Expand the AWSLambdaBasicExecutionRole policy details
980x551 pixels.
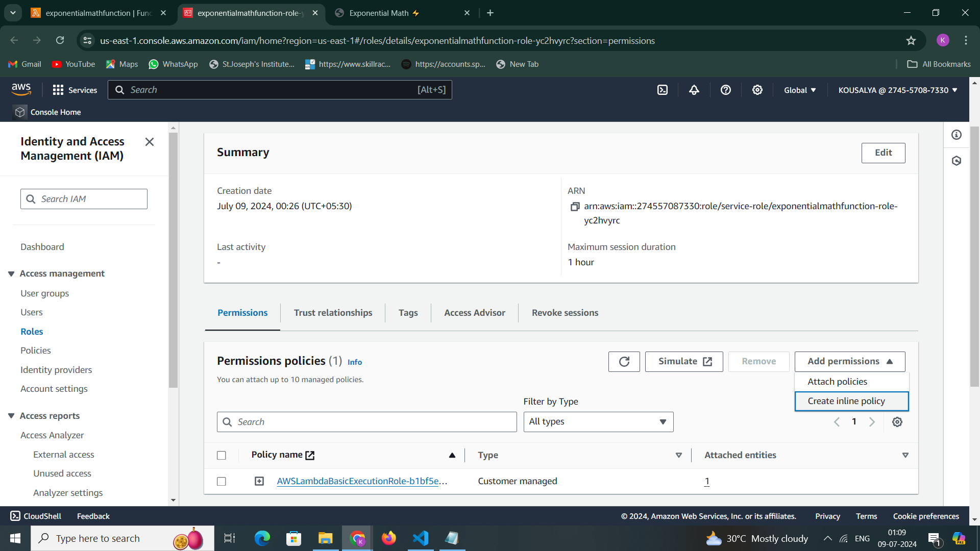tap(259, 482)
